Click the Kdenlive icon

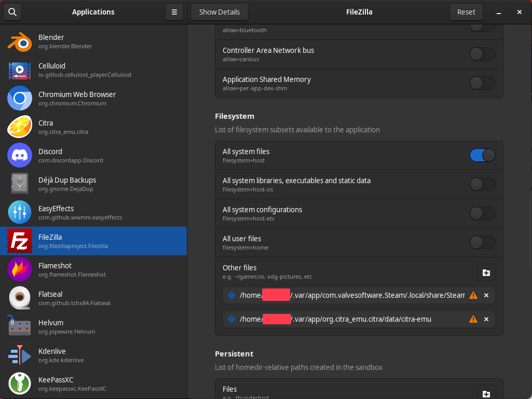click(20, 355)
